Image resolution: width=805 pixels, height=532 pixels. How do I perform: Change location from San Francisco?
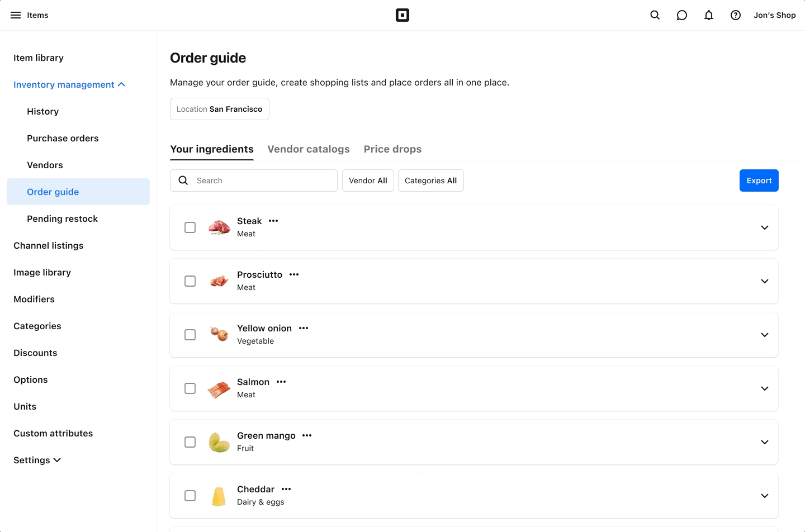coord(219,109)
